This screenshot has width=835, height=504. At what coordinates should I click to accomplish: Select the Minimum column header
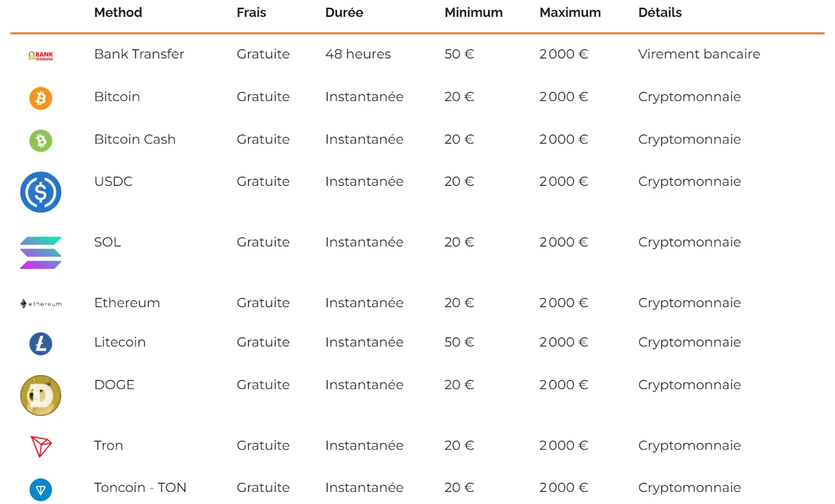473,12
